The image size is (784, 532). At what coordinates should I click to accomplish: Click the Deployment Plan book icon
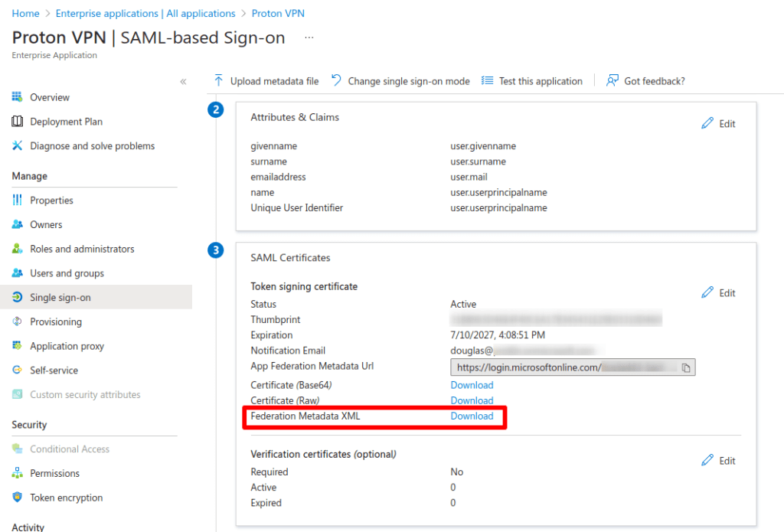17,122
